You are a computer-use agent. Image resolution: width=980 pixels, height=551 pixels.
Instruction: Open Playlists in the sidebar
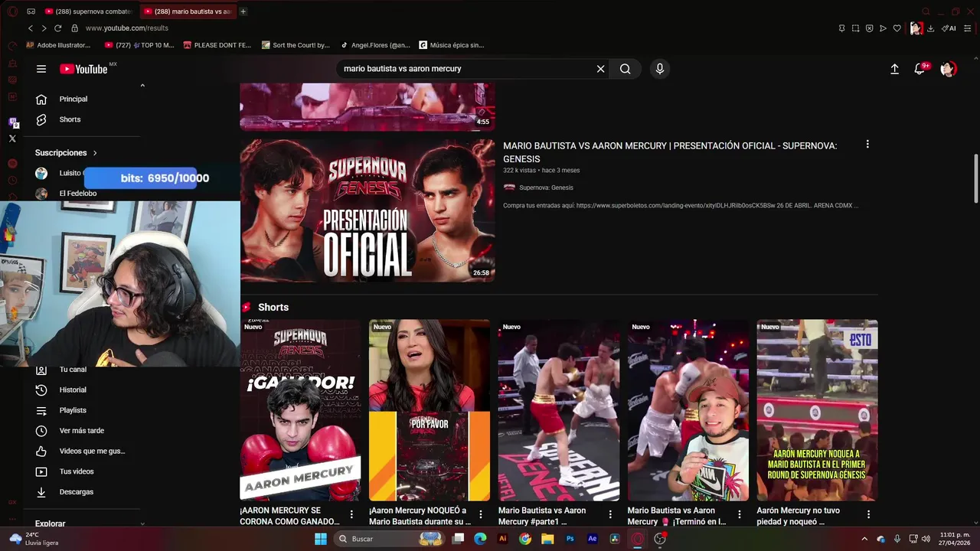click(73, 410)
